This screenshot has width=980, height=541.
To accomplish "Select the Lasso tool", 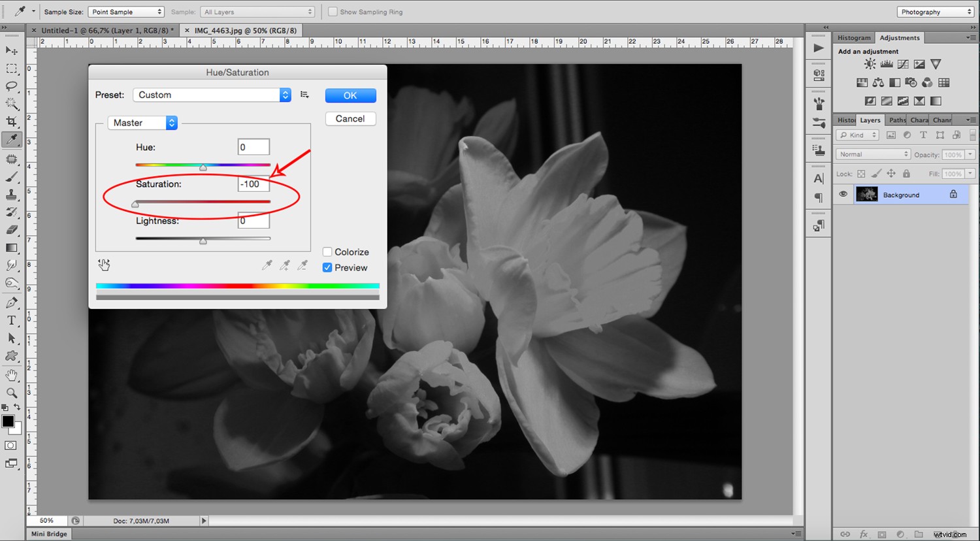I will 12,86.
